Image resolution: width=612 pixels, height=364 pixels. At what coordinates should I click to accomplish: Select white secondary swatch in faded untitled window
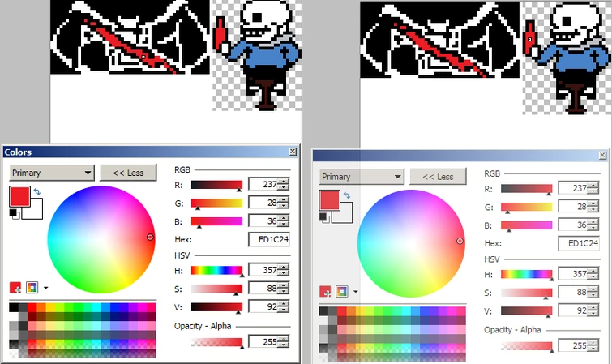coord(346,216)
